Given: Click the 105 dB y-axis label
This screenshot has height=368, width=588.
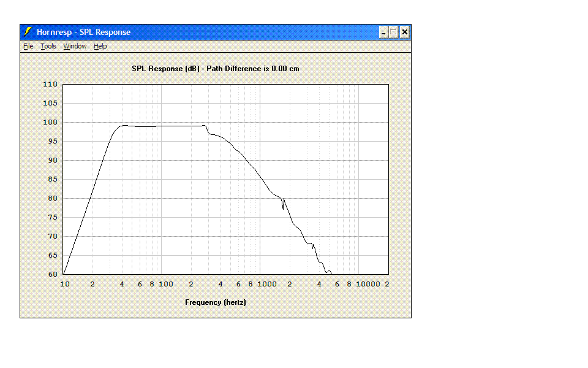Looking at the screenshot, I should (x=50, y=103).
